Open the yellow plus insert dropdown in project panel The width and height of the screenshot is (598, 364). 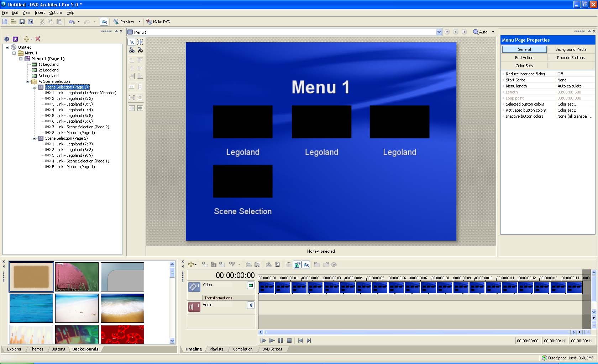click(x=28, y=39)
